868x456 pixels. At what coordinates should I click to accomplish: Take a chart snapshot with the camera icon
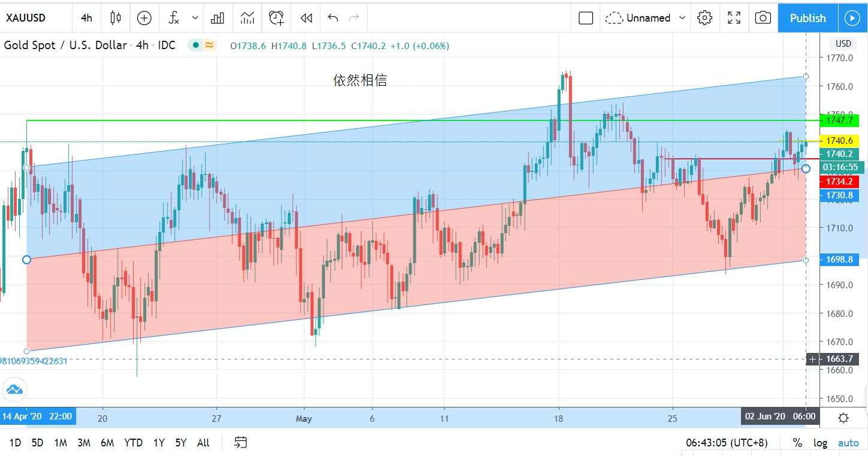point(763,18)
